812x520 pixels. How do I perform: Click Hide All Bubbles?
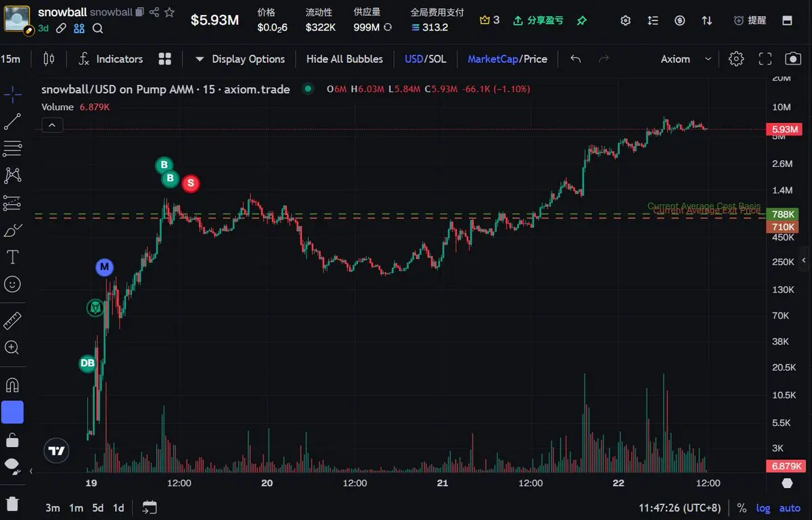point(344,59)
